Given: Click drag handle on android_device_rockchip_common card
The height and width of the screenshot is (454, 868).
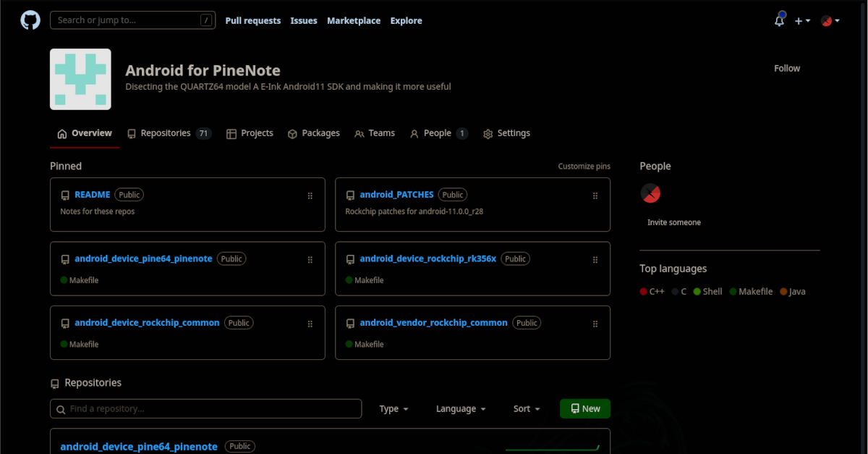Looking at the screenshot, I should click(310, 324).
